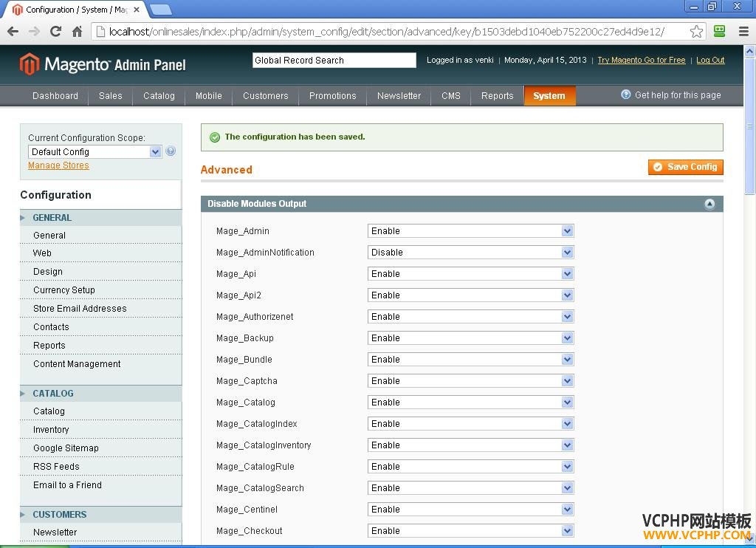Open Mage_Centinel dropdown

click(470, 510)
